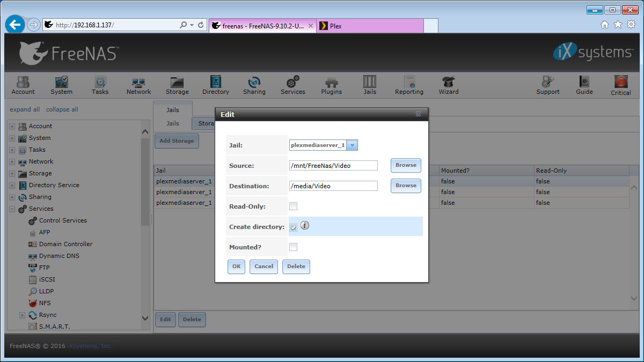Open the Storage toolbar icon

[177, 85]
